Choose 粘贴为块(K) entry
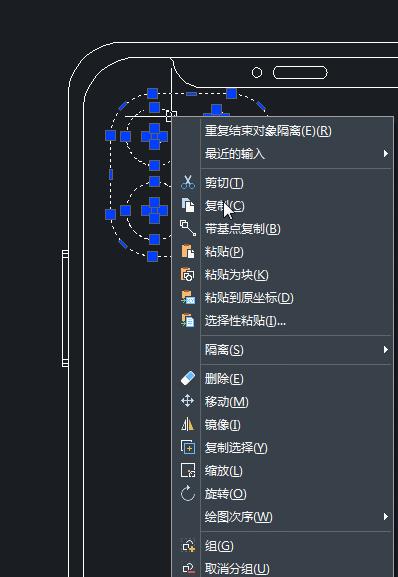398x577 pixels. pos(283,275)
